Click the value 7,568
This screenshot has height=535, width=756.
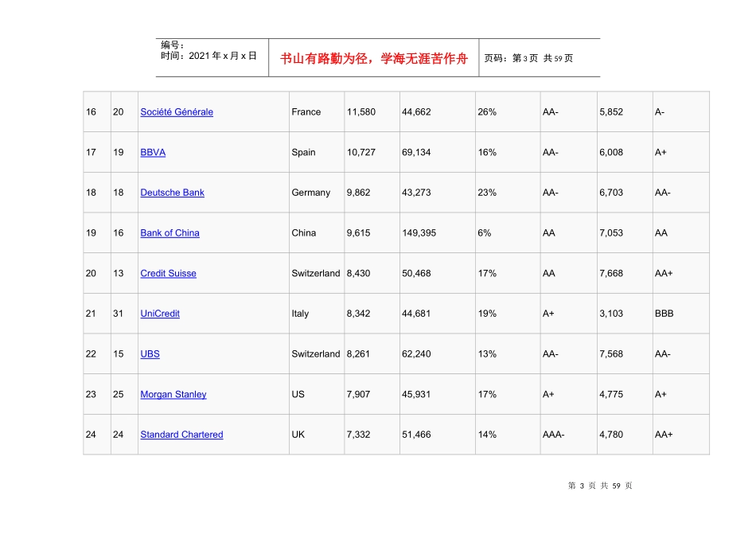tap(611, 354)
